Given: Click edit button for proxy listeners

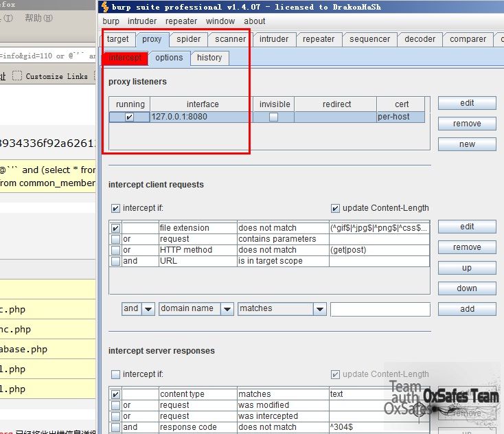Looking at the screenshot, I should click(x=467, y=103).
